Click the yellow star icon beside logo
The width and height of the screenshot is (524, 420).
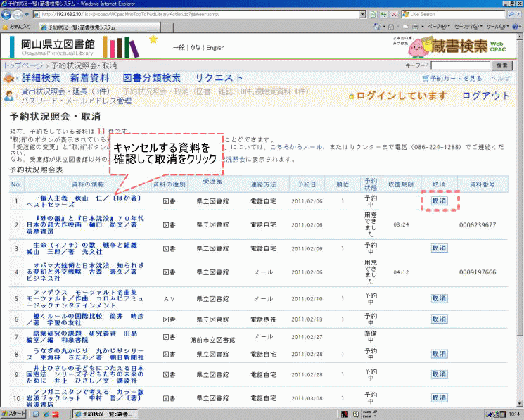(153, 39)
